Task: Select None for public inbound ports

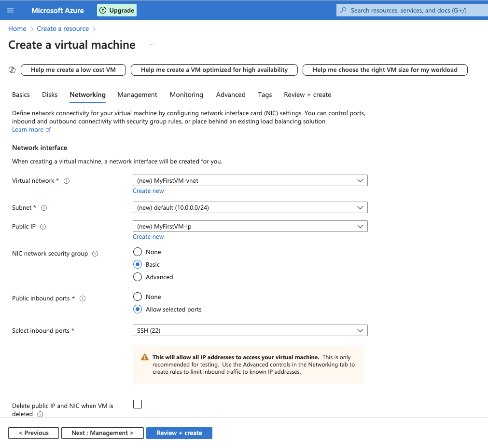Action: pos(137,297)
